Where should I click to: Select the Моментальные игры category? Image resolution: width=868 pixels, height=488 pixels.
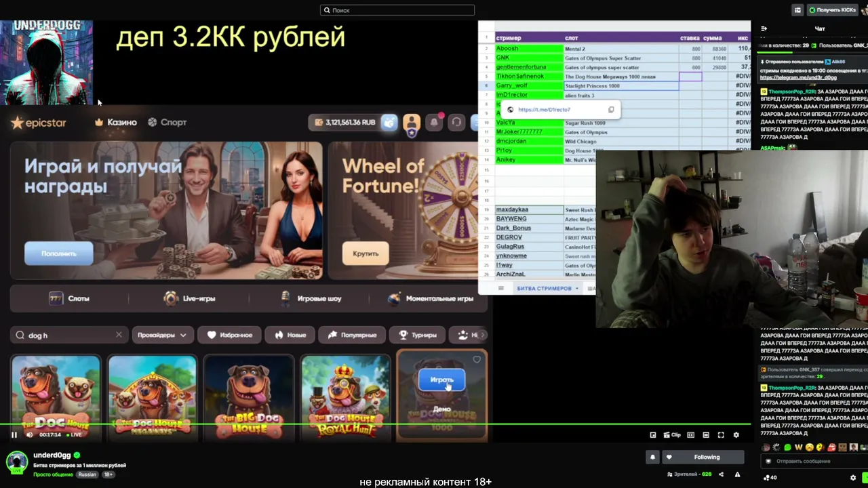tap(431, 298)
